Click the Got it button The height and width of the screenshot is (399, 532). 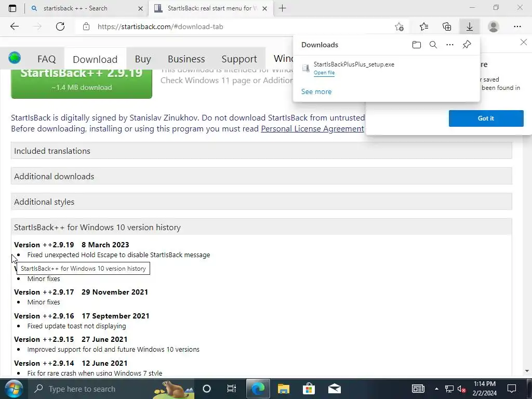pos(486,118)
